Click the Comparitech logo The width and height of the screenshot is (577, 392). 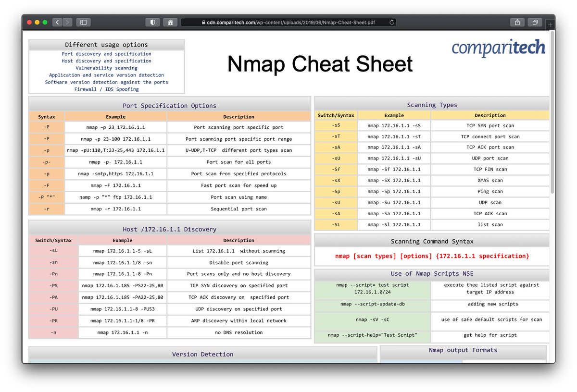point(498,48)
